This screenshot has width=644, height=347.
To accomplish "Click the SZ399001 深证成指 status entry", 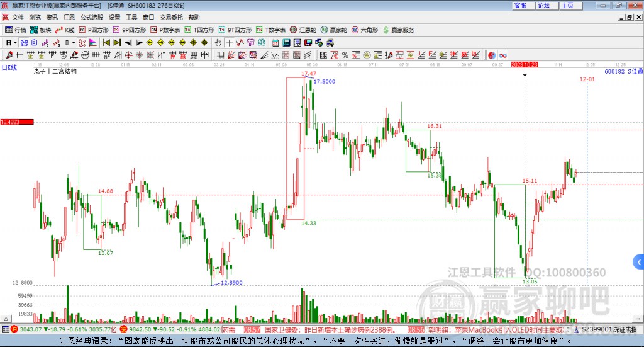I will coord(606,329).
